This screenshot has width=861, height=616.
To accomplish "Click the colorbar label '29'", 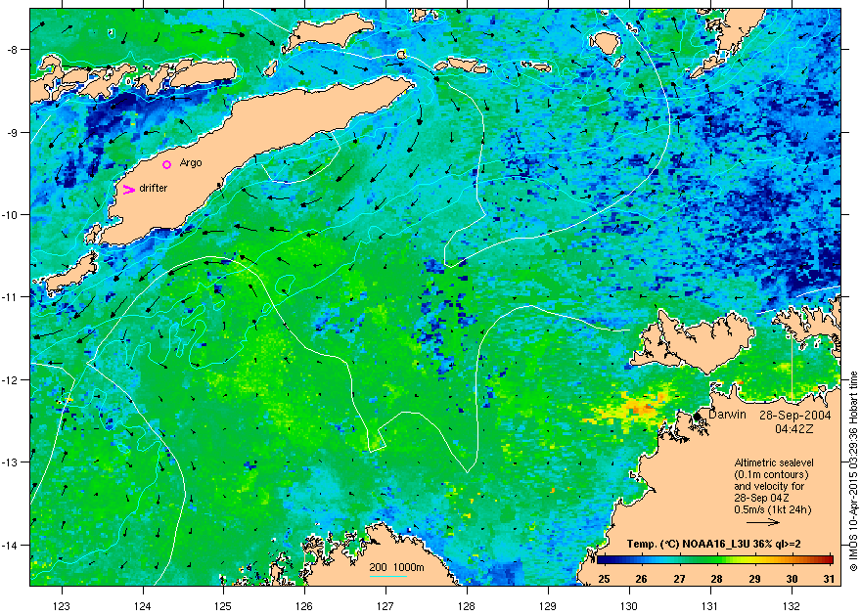I will tap(754, 579).
